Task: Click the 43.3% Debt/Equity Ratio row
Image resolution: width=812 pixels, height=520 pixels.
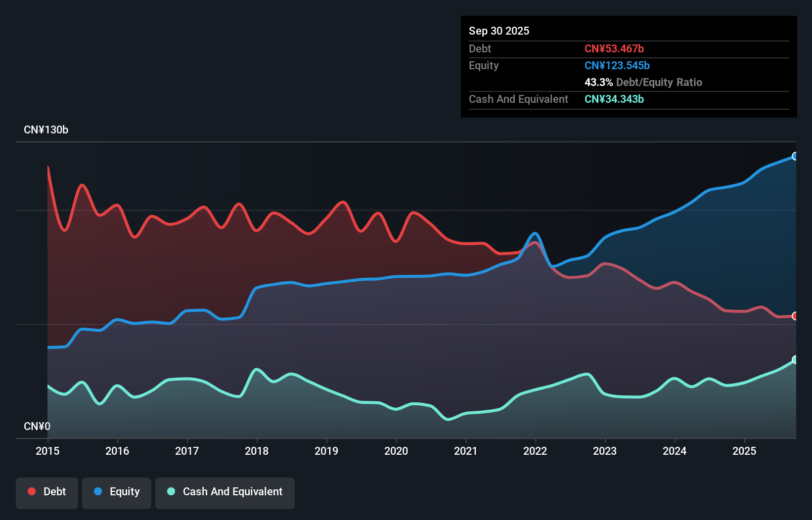Action: click(643, 82)
